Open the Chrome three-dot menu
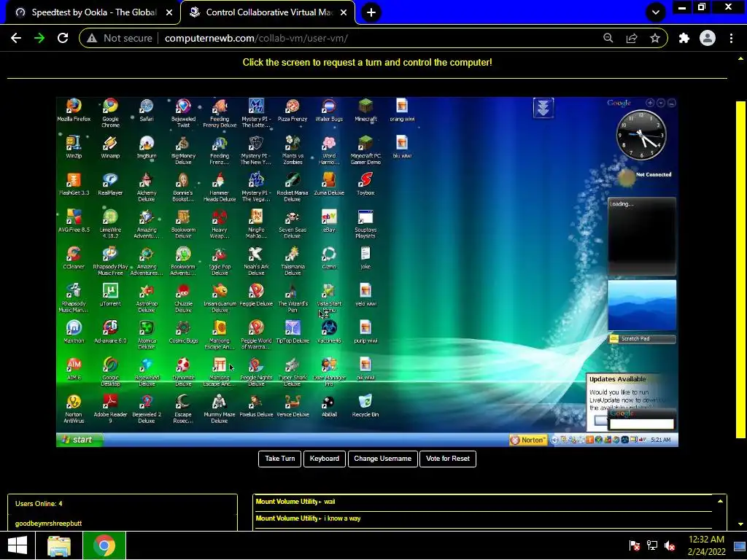Image resolution: width=747 pixels, height=560 pixels. coord(731,38)
